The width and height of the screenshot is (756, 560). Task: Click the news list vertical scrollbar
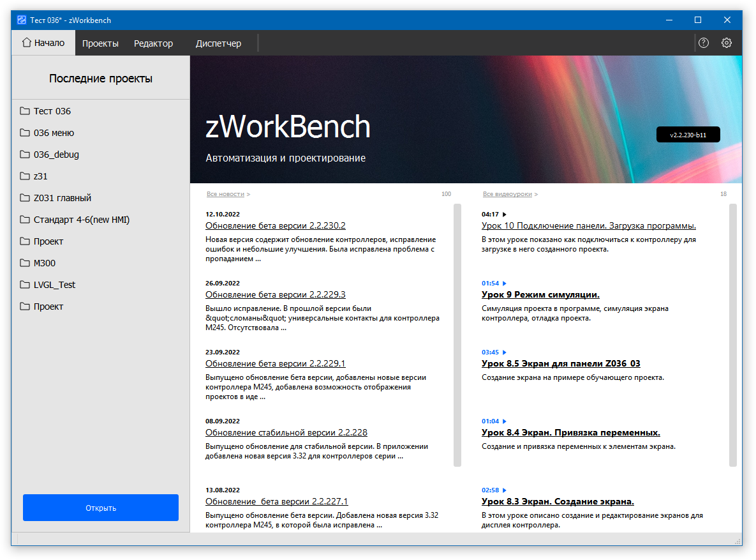[457, 335]
